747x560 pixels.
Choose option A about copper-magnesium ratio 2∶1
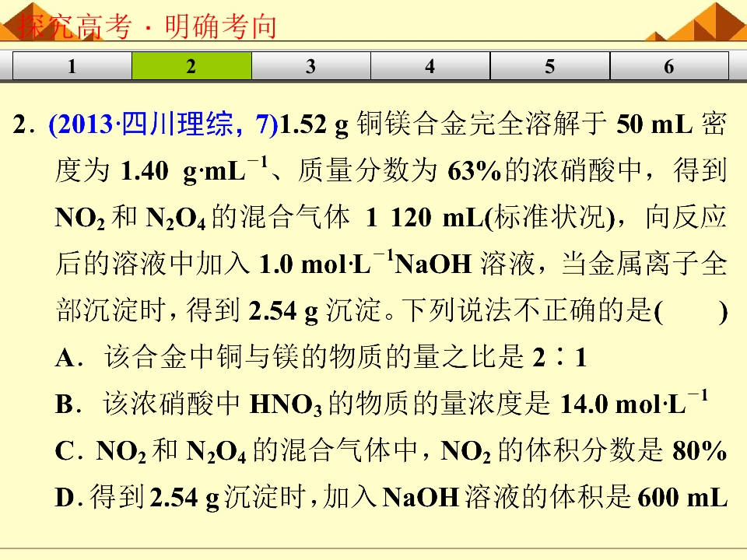321,357
